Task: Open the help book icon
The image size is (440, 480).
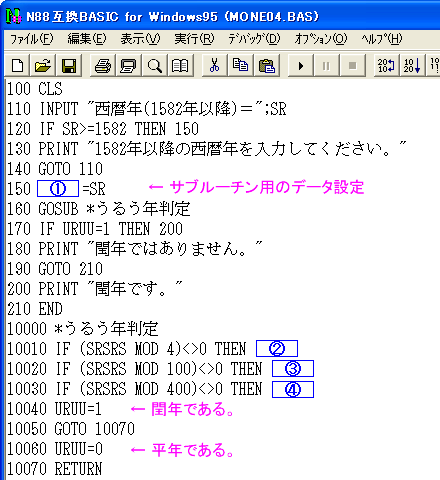Action: click(x=180, y=66)
